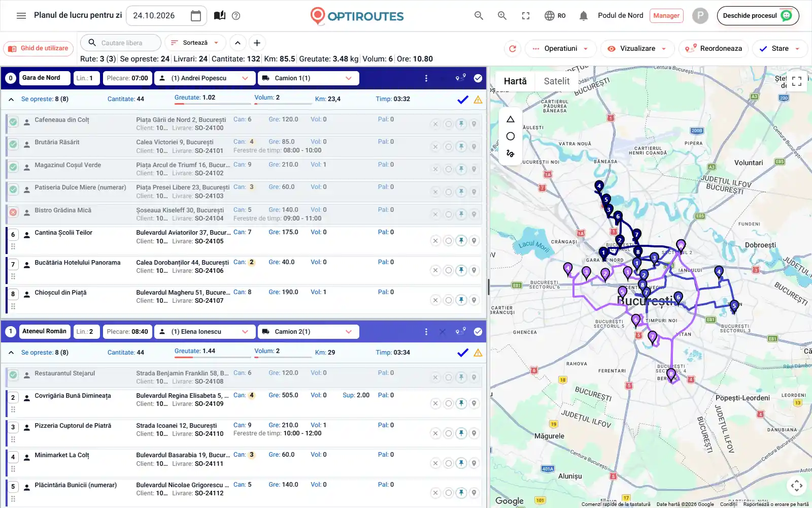Collapse the Gara de Nord stops list
Screen dimensions: 812x508
(x=11, y=100)
